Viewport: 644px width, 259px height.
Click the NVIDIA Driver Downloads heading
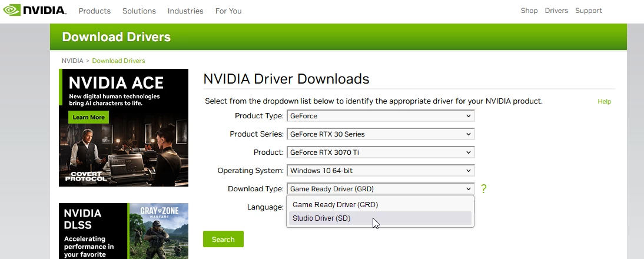click(x=286, y=79)
